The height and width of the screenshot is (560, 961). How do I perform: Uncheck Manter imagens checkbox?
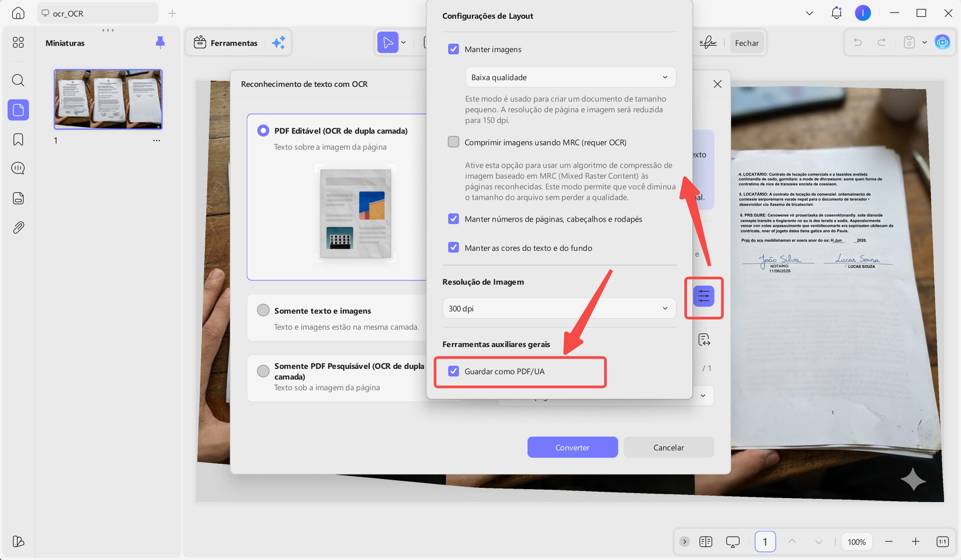click(454, 49)
